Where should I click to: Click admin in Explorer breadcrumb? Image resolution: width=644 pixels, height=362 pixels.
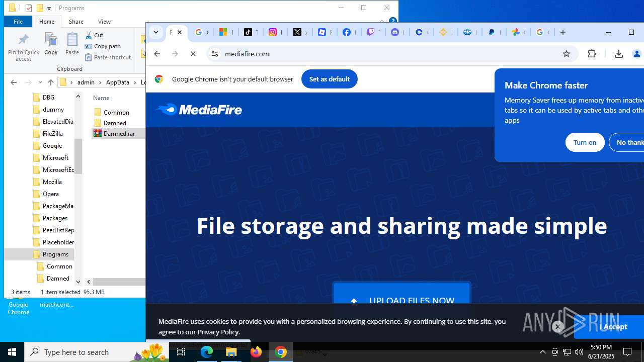(x=86, y=82)
